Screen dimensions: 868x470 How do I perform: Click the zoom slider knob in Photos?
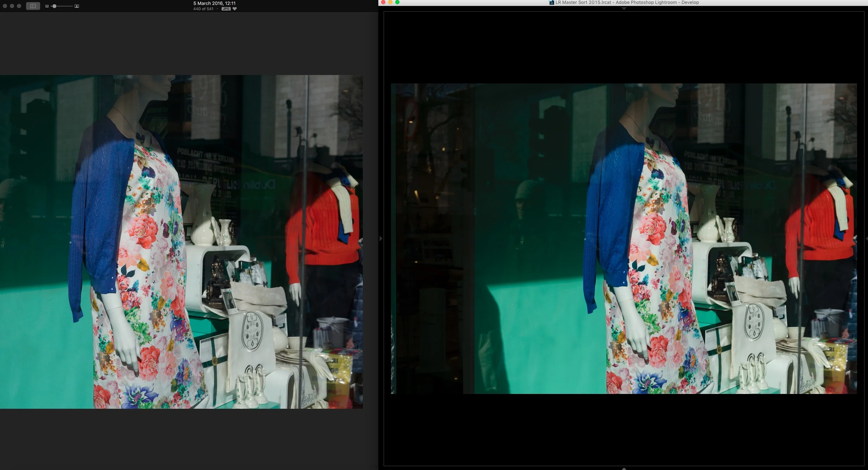tap(54, 6)
